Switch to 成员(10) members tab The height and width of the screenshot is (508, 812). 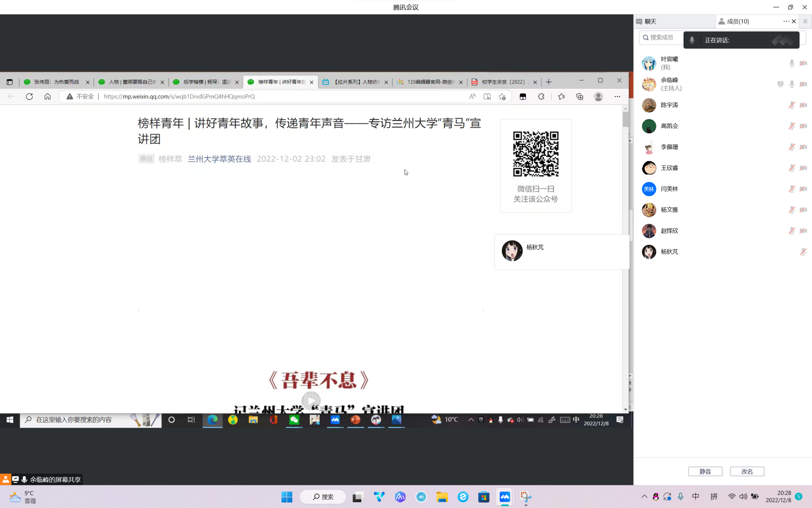(x=738, y=21)
